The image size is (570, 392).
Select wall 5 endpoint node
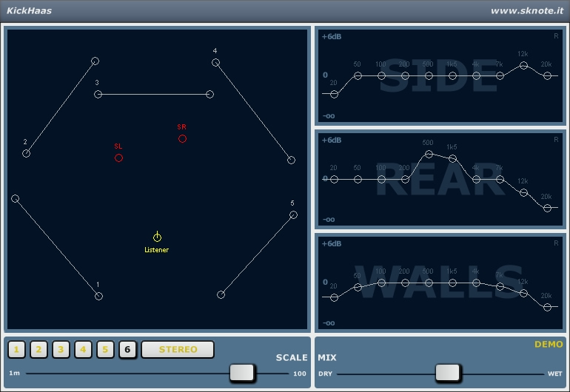(x=293, y=215)
